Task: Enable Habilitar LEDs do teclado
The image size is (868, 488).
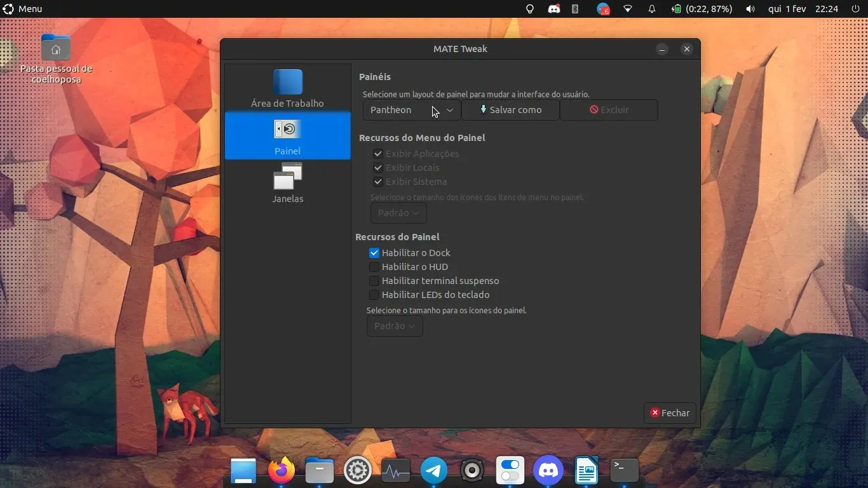Action: pos(374,295)
